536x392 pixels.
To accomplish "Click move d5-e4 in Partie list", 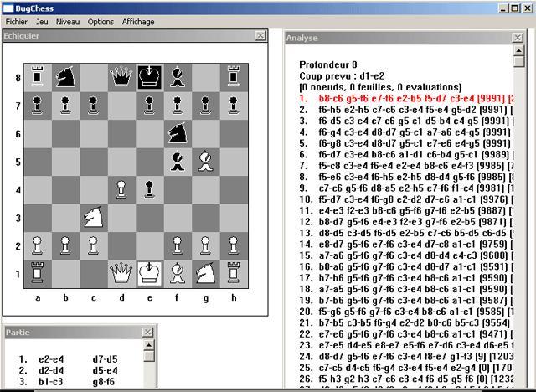I will (x=105, y=370).
